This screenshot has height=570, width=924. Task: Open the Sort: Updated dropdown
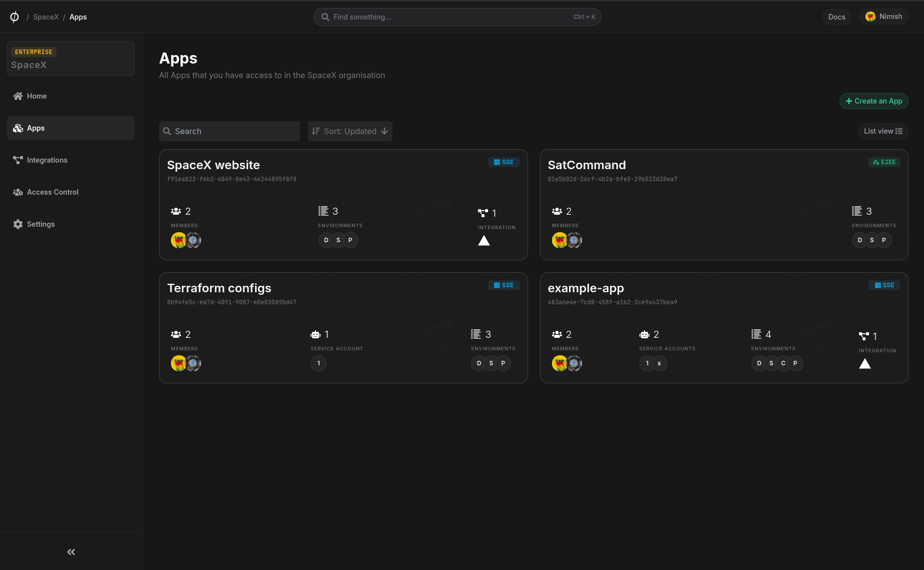[350, 131]
